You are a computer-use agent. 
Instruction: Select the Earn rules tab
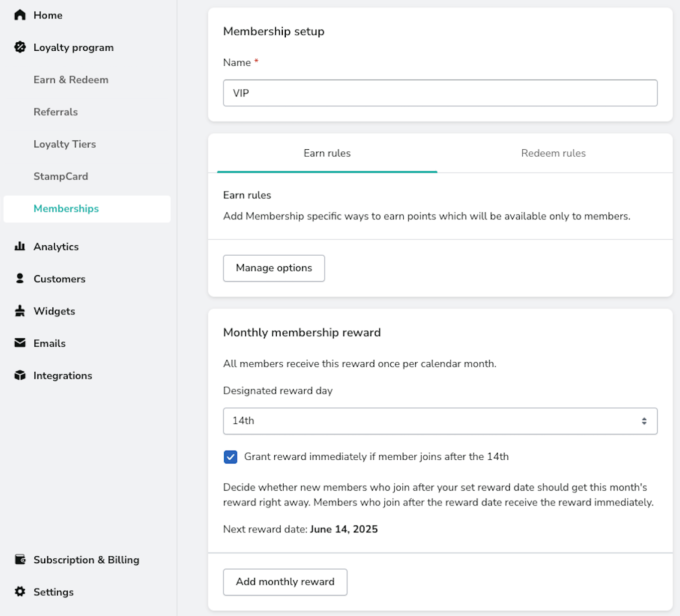327,153
